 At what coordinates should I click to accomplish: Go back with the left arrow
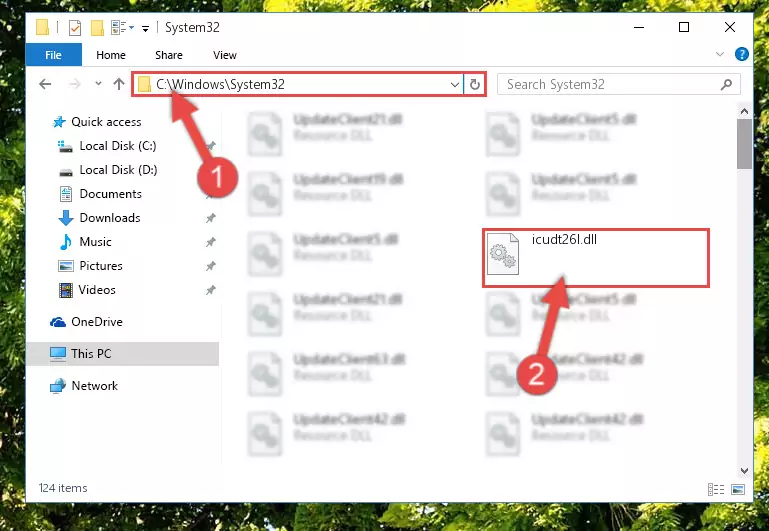45,84
